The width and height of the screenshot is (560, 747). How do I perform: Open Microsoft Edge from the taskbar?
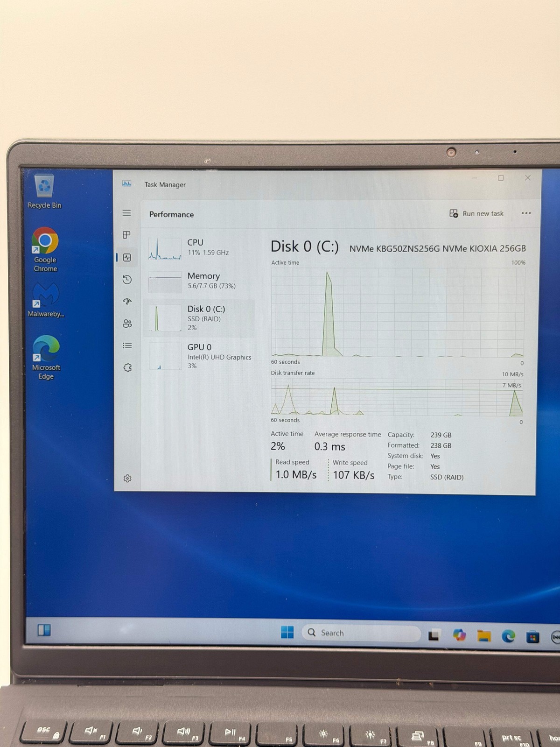pyautogui.click(x=508, y=636)
